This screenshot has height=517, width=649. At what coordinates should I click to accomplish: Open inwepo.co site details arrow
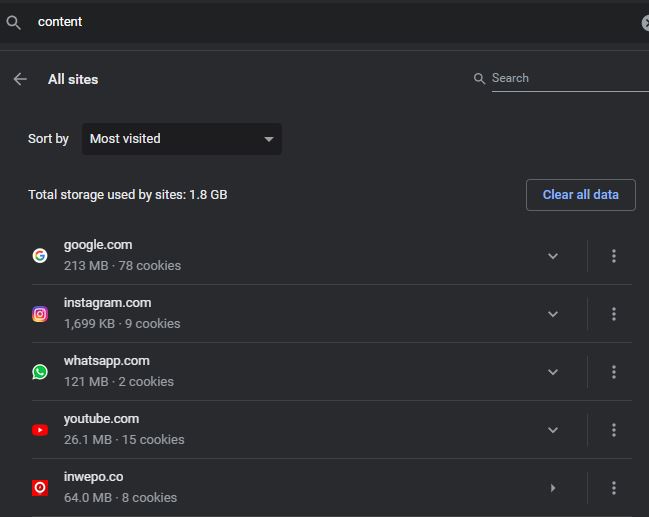[x=553, y=488]
